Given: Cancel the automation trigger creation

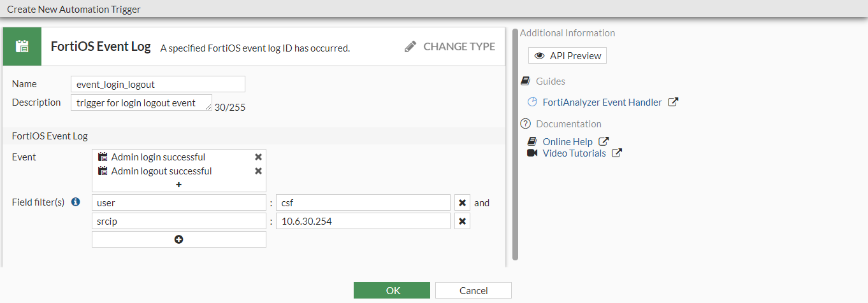Looking at the screenshot, I should pos(473,290).
